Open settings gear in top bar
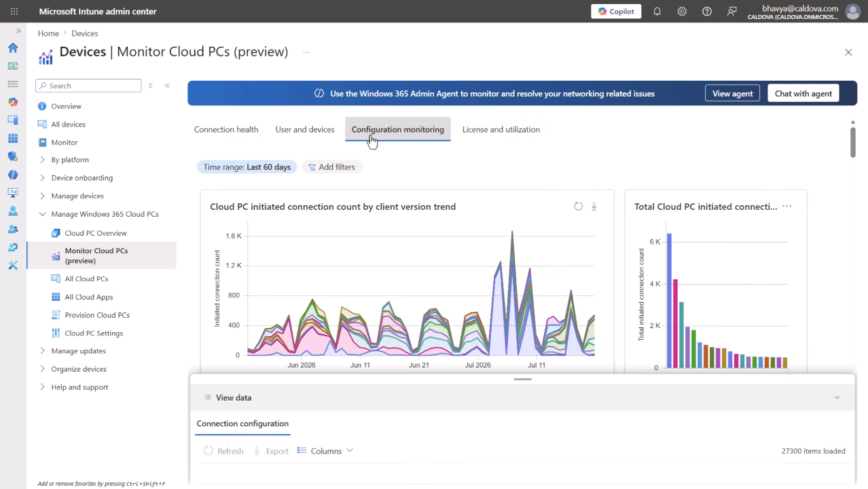 tap(682, 12)
